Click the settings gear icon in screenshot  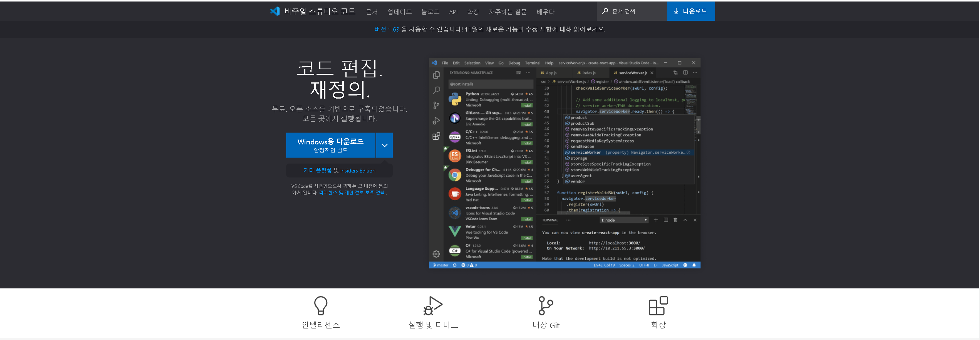[436, 254]
